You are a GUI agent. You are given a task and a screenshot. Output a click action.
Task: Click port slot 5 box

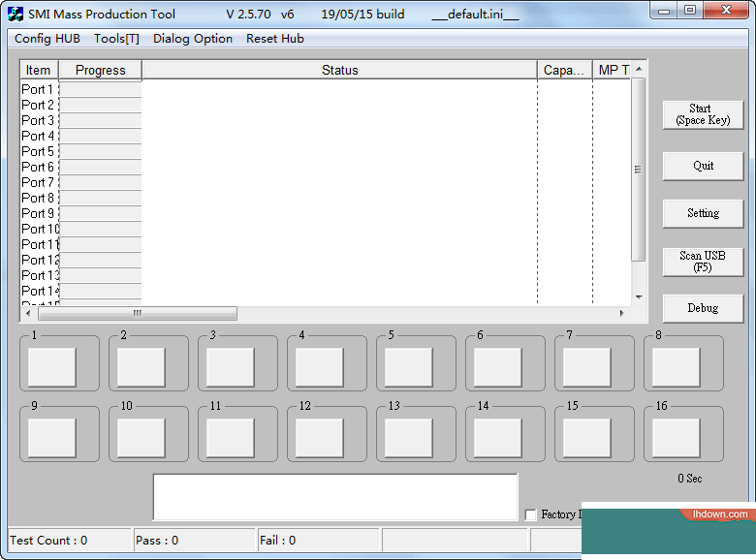pyautogui.click(x=409, y=367)
